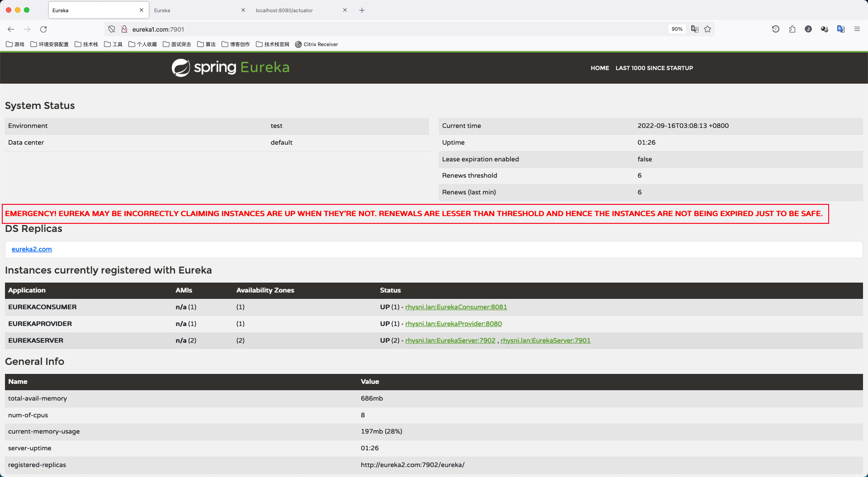This screenshot has height=477, width=868.
Task: Open the Citrix Receiver bookmark
Action: point(316,44)
